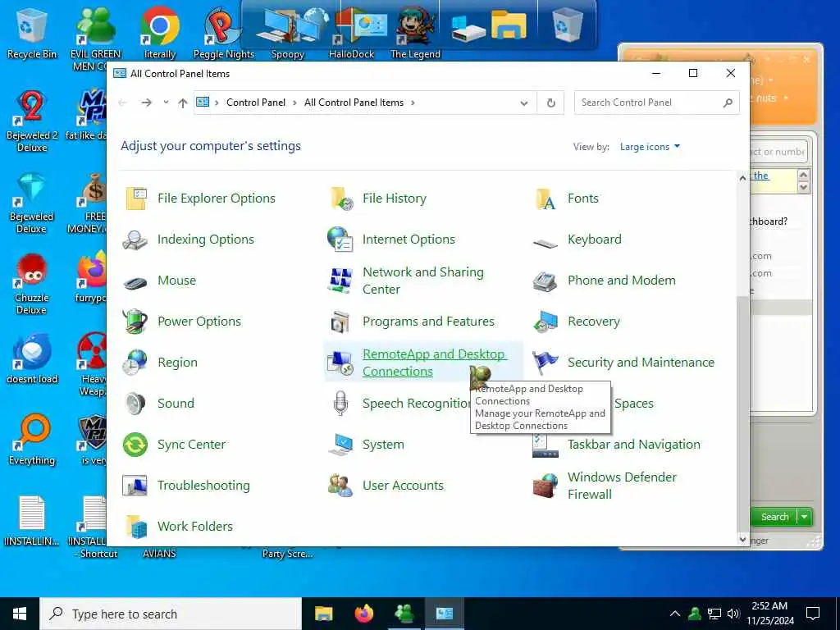Open the network tray icon
The width and height of the screenshot is (840, 630).
coord(714,614)
